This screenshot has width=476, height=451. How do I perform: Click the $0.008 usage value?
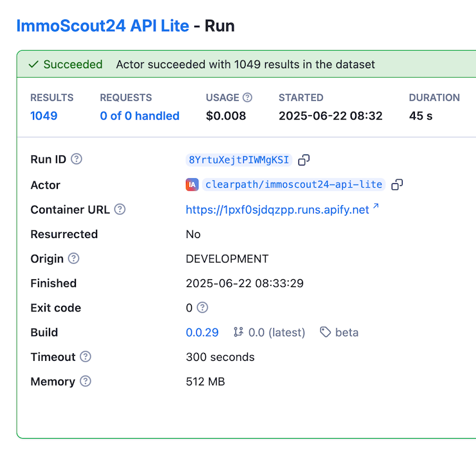pyautogui.click(x=226, y=116)
